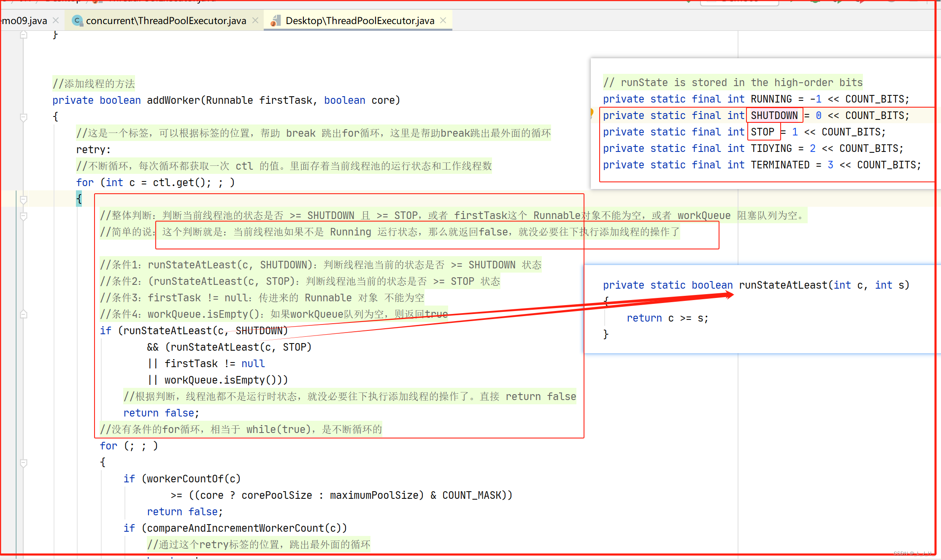
Task: Open the tab ending in mo09.java
Action: pyautogui.click(x=24, y=20)
